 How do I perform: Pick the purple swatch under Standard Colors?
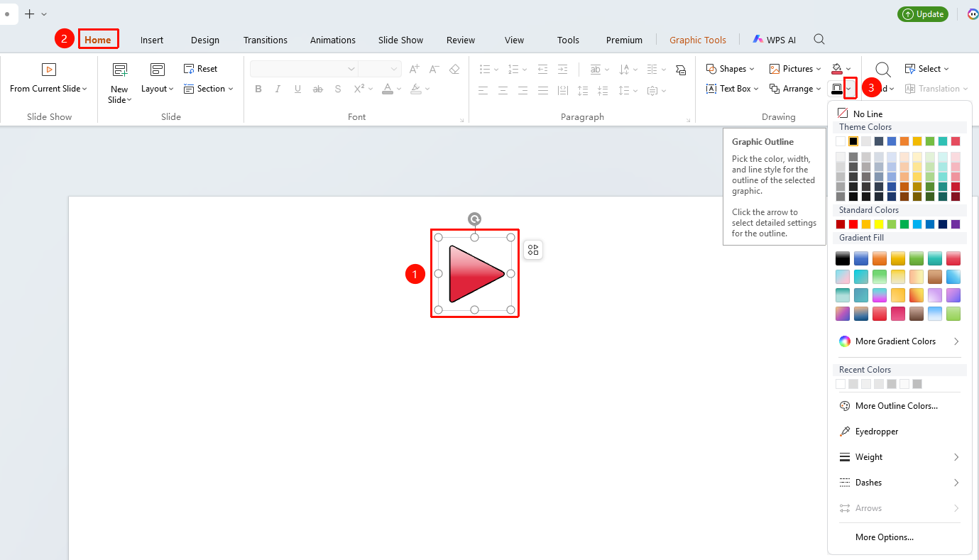pyautogui.click(x=956, y=224)
